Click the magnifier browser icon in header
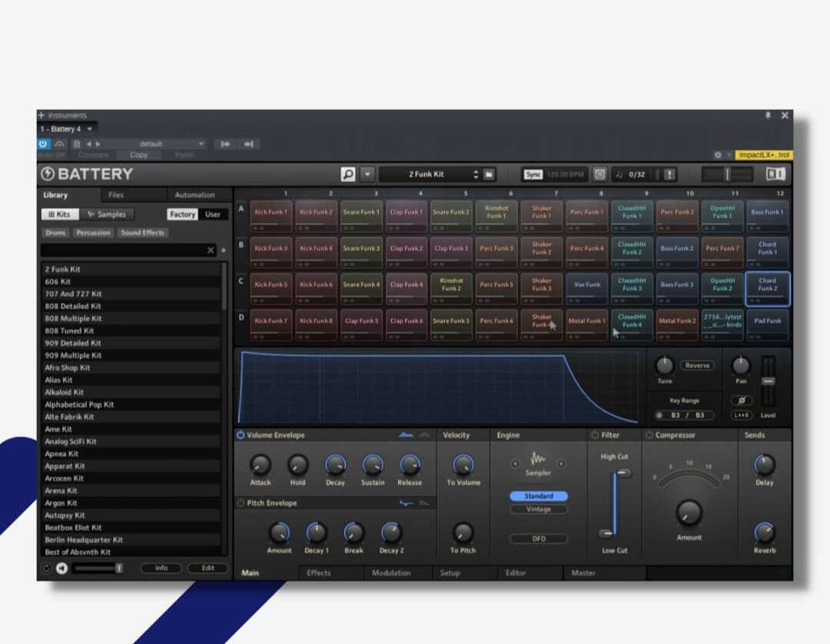Screen dimensions: 830x644 pyautogui.click(x=348, y=174)
